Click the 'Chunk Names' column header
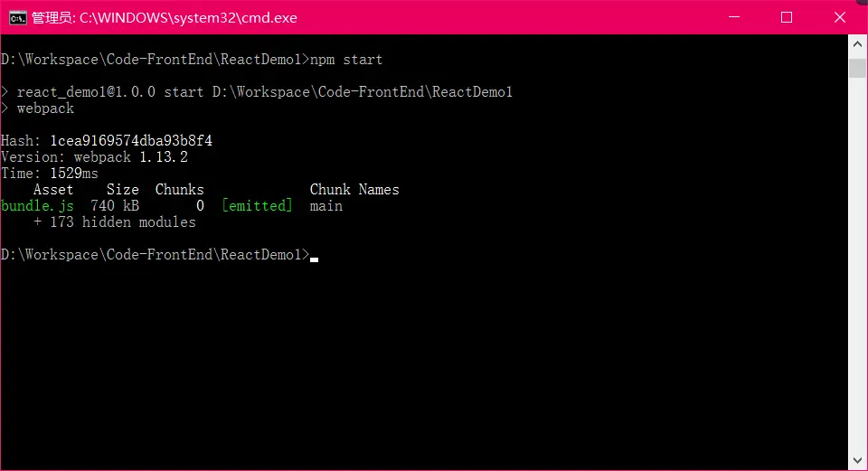This screenshot has height=471, width=868. [354, 190]
